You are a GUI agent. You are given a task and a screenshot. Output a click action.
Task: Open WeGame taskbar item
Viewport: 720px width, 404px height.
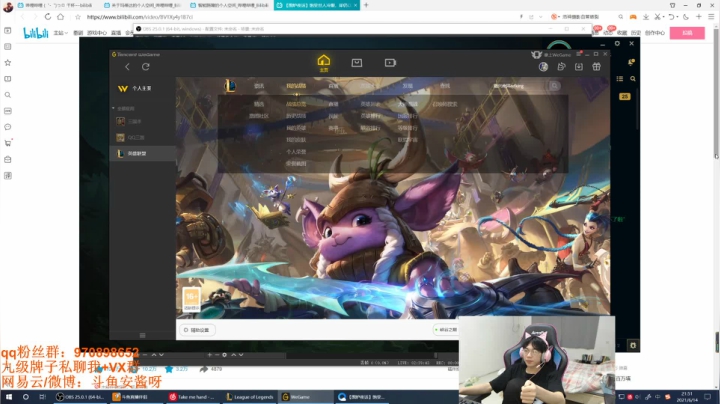click(305, 397)
